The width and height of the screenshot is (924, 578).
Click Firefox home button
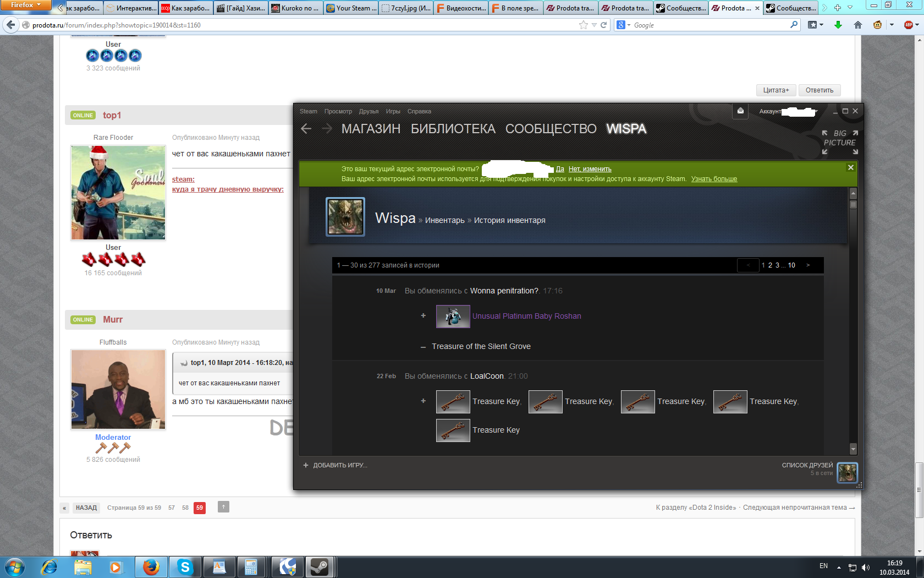[x=857, y=25]
